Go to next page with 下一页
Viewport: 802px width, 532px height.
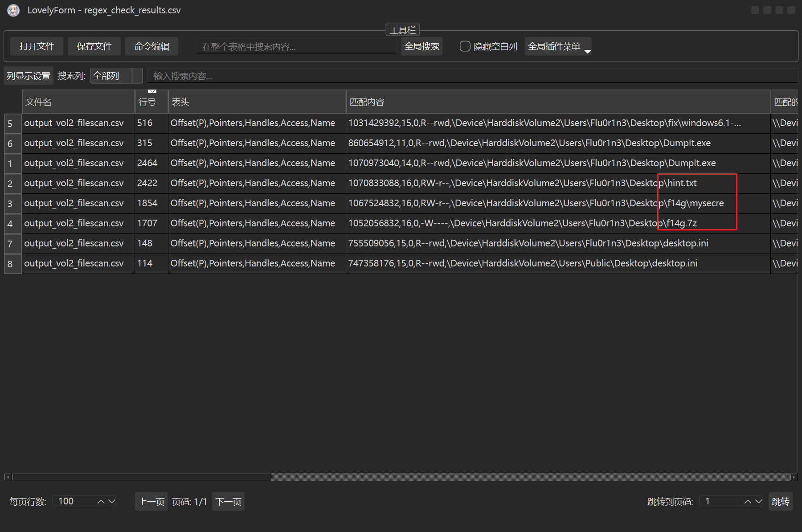tap(228, 502)
